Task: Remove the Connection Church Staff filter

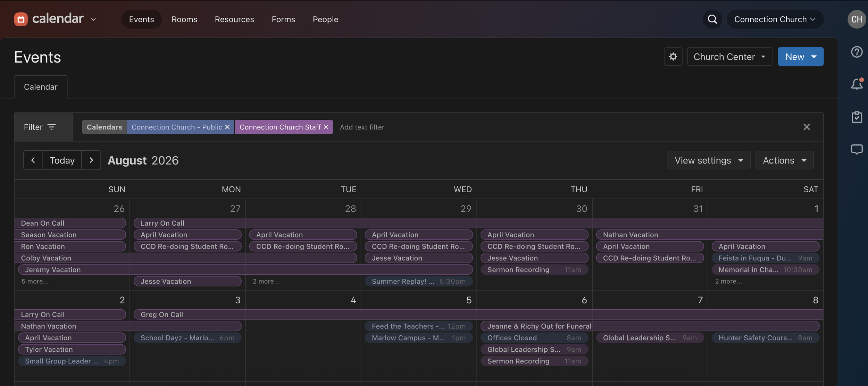Action: pyautogui.click(x=326, y=127)
